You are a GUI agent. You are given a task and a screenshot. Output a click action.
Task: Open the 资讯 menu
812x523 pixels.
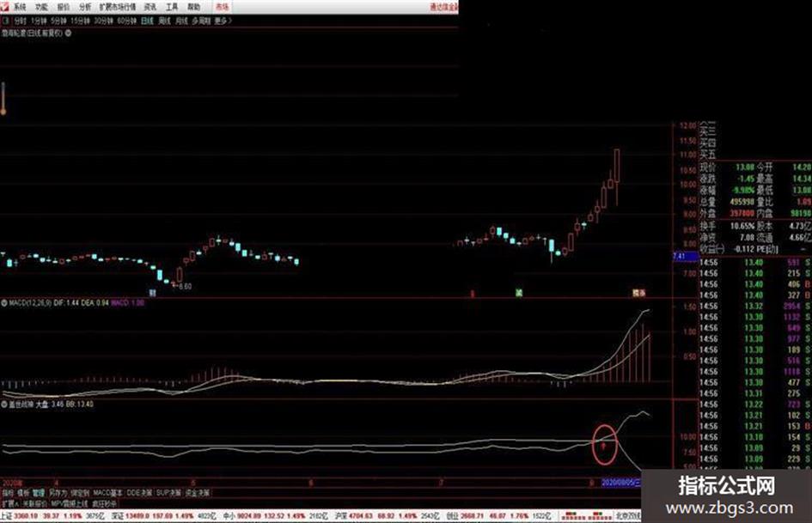tap(150, 7)
